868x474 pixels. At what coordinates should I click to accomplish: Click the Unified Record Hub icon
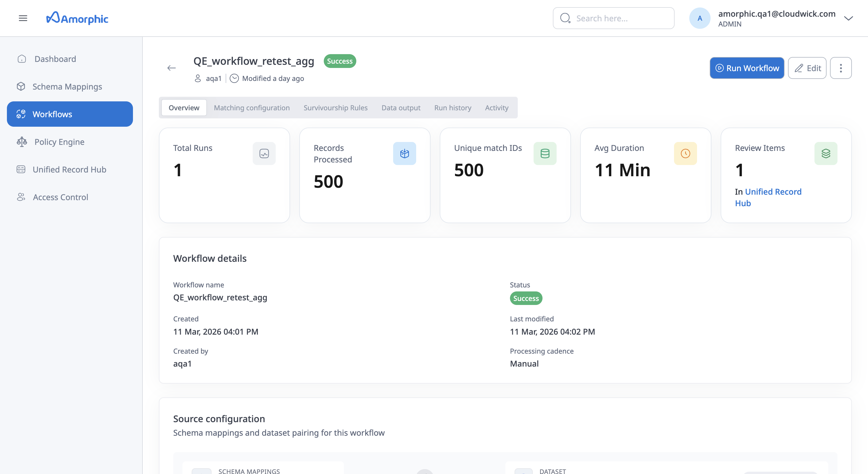[x=21, y=170]
